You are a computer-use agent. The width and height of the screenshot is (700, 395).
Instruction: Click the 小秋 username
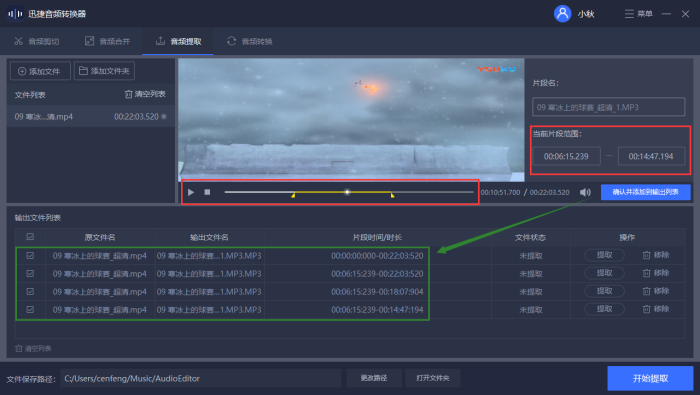pyautogui.click(x=586, y=14)
